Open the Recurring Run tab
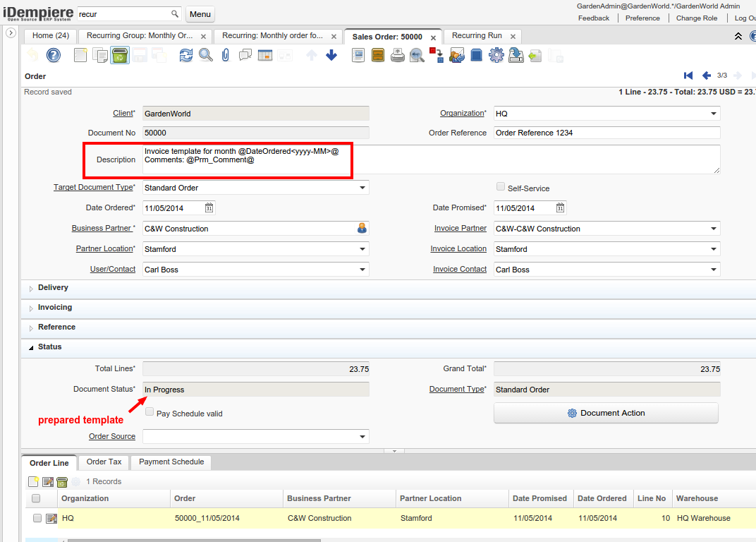 point(477,36)
